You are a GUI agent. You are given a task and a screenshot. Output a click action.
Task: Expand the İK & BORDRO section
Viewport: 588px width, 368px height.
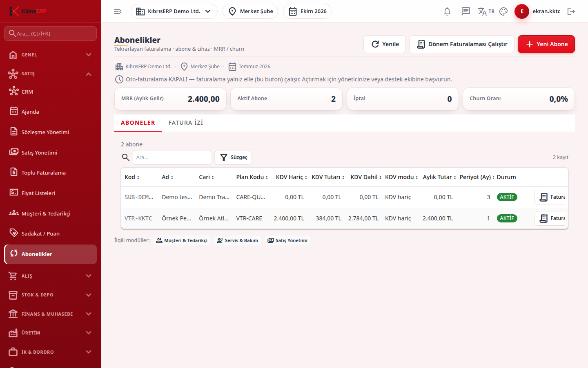pyautogui.click(x=51, y=352)
